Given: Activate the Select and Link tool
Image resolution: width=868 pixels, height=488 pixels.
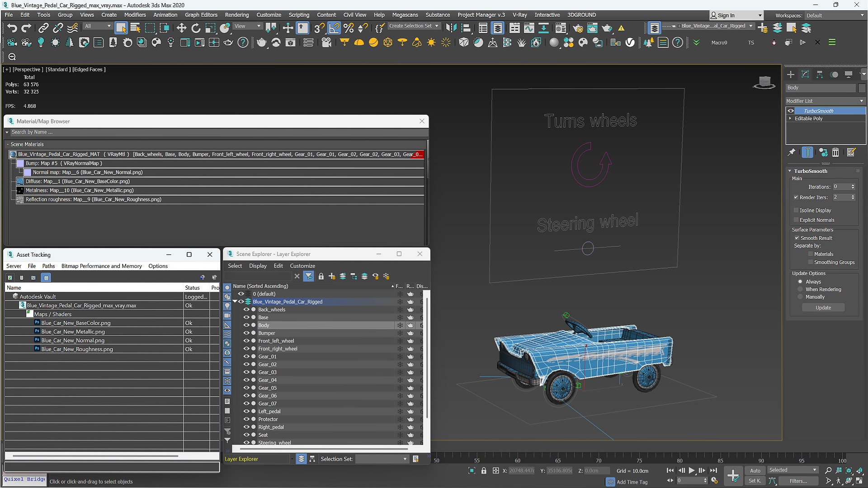Looking at the screenshot, I should 43,28.
